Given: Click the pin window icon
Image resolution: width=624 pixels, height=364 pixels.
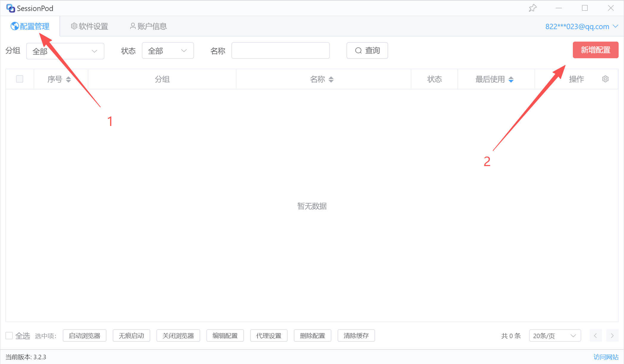Looking at the screenshot, I should click(x=532, y=8).
